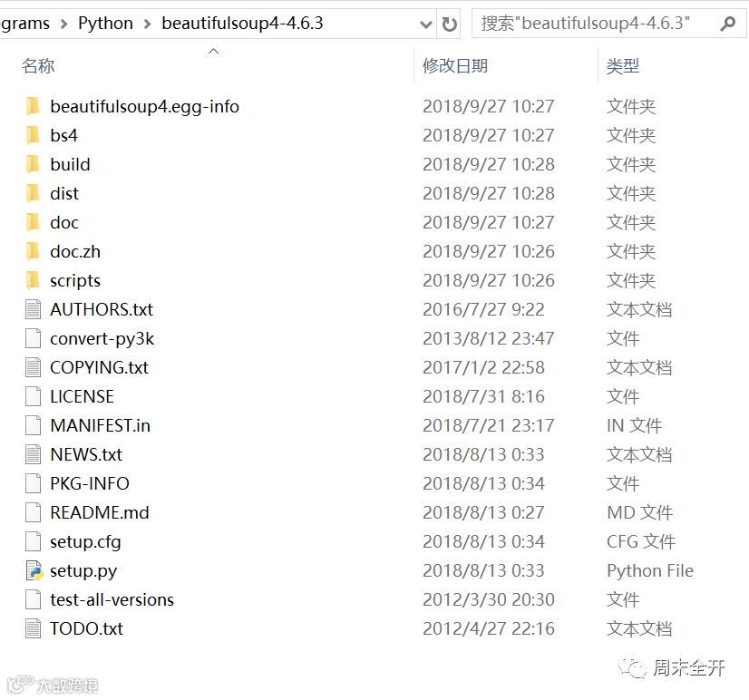Click the setup.cfg file icon
The width and height of the screenshot is (749, 700).
point(33,541)
